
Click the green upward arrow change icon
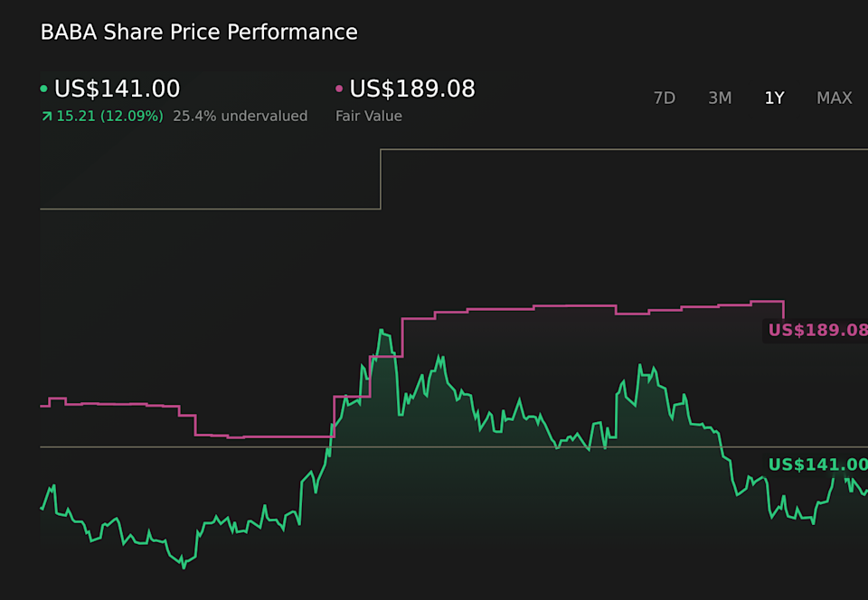46,117
